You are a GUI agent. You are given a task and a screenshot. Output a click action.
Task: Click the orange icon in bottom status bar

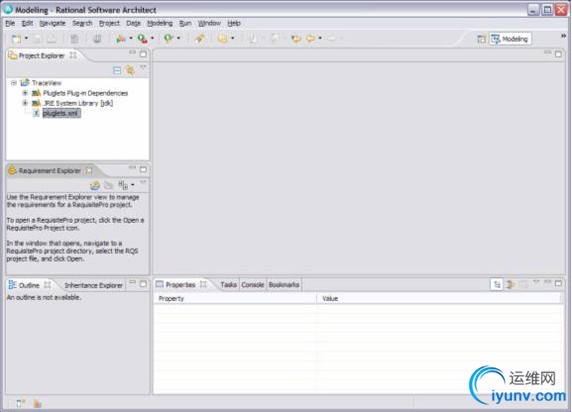(x=37, y=403)
